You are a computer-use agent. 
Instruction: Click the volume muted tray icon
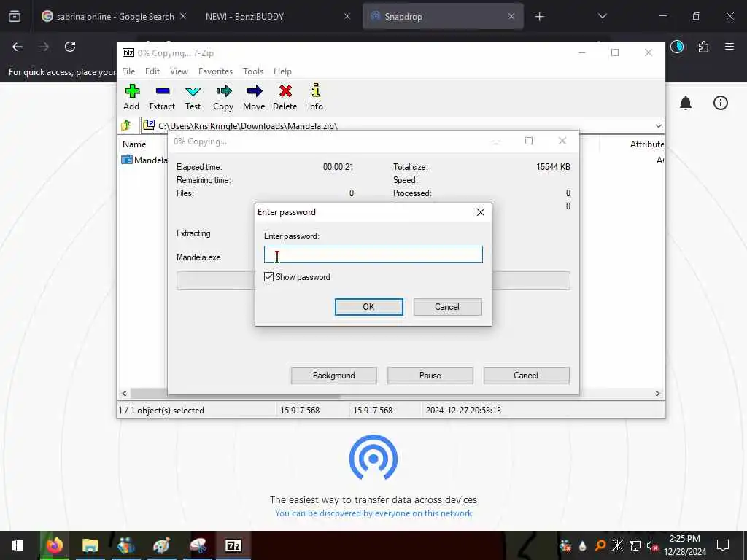point(652,545)
